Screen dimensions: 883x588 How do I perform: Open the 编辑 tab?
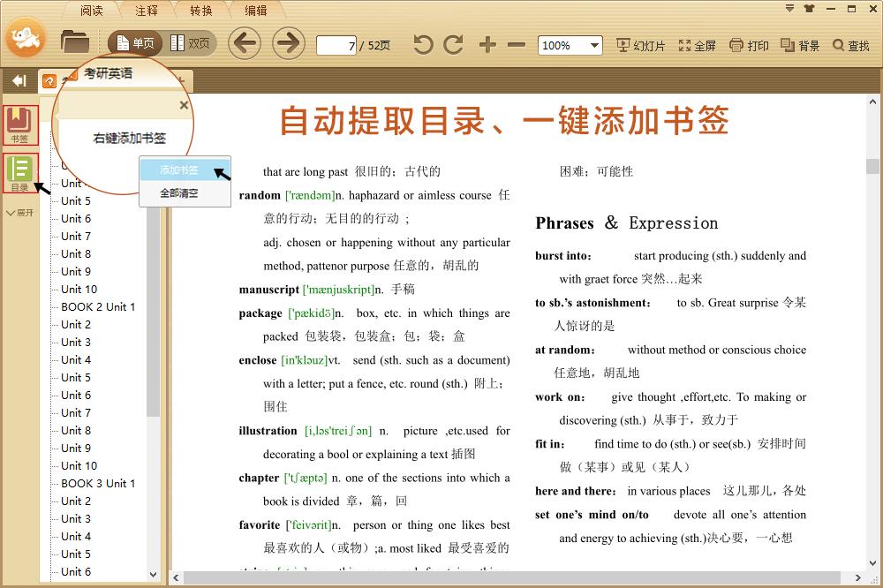(x=256, y=10)
